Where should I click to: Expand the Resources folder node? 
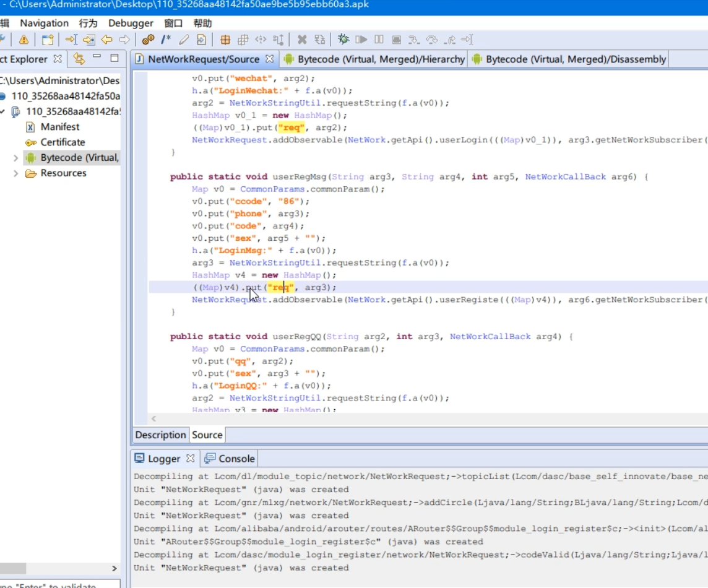point(15,173)
